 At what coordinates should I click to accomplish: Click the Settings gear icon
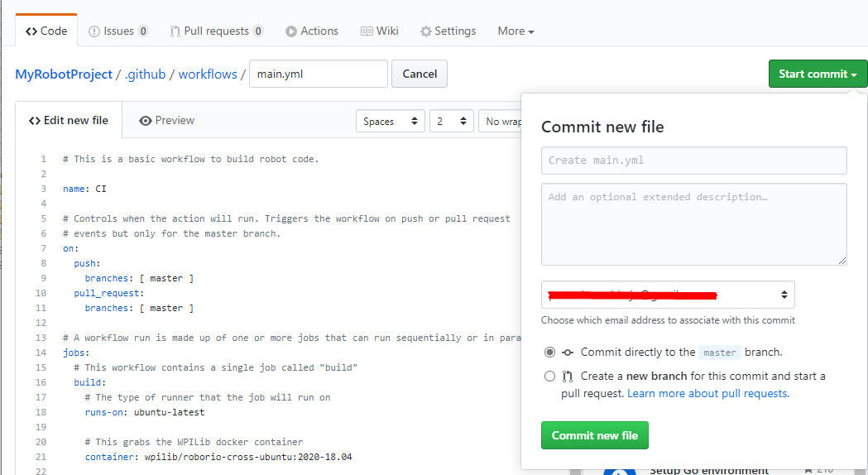(x=426, y=31)
